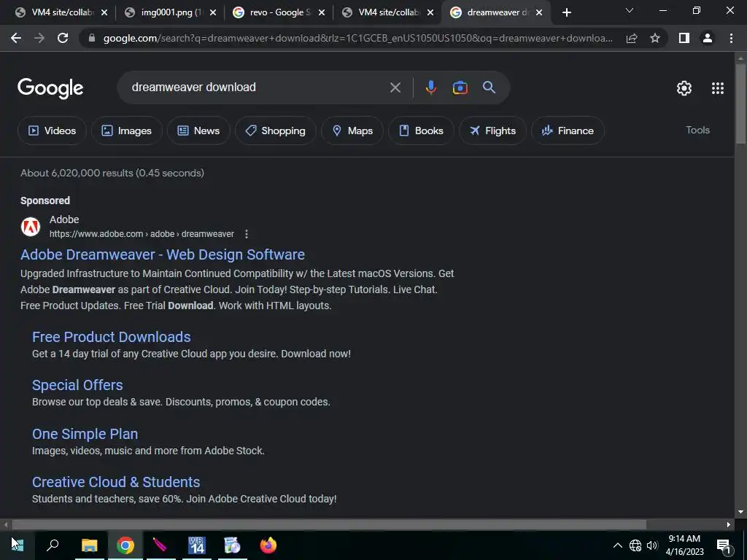Image resolution: width=747 pixels, height=560 pixels.
Task: Open the volume control
Action: [x=652, y=545]
